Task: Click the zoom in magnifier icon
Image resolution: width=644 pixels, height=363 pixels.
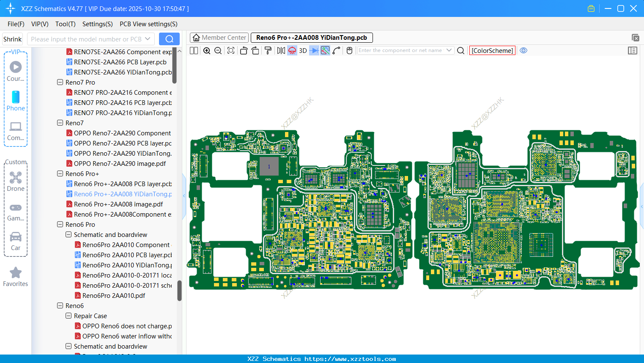Action: [x=207, y=51]
